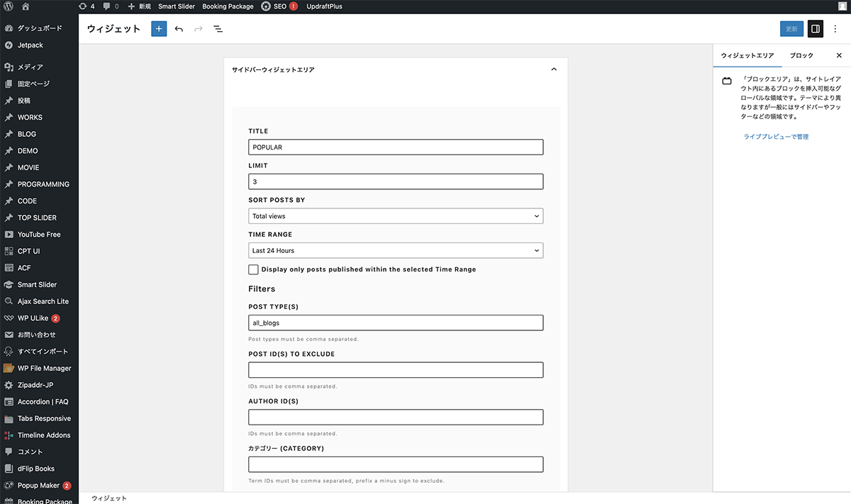Screen dimensions: 851x504
Task: Open the site home icon
Action: click(26, 6)
